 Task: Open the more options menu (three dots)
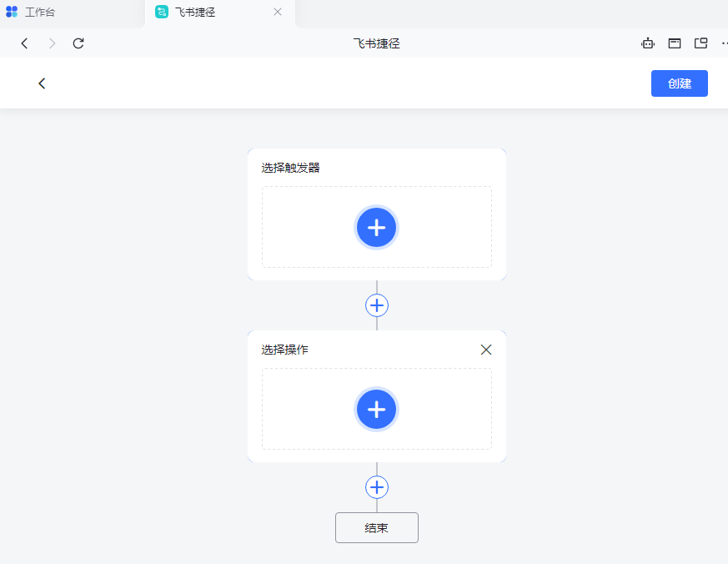click(724, 43)
